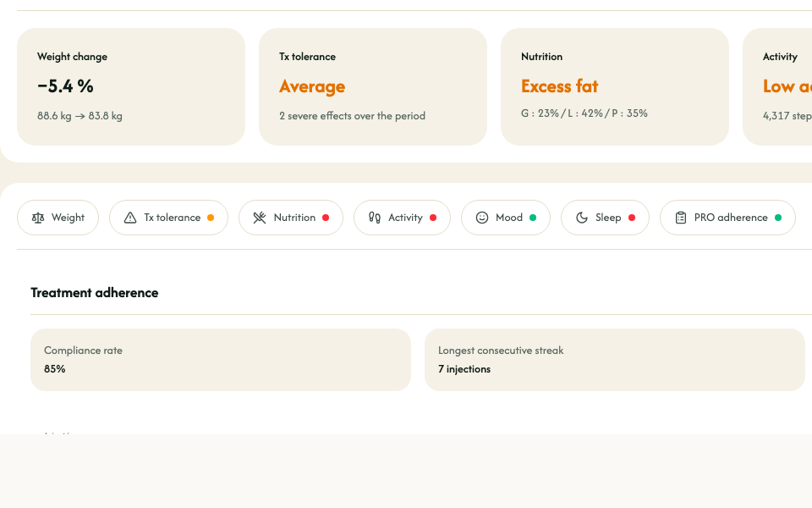
Task: Select the PRO adherence tab text
Action: (731, 218)
